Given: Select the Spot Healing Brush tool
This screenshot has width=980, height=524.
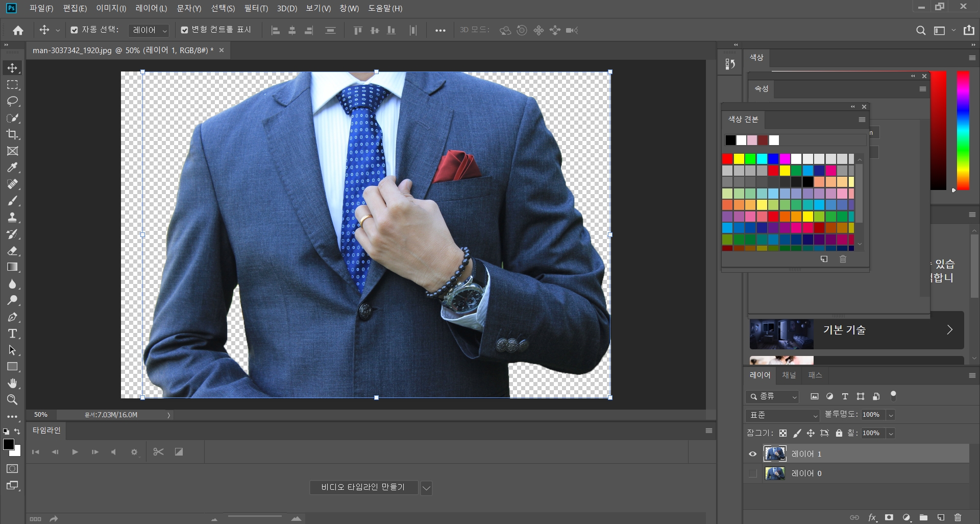Looking at the screenshot, I should (12, 184).
